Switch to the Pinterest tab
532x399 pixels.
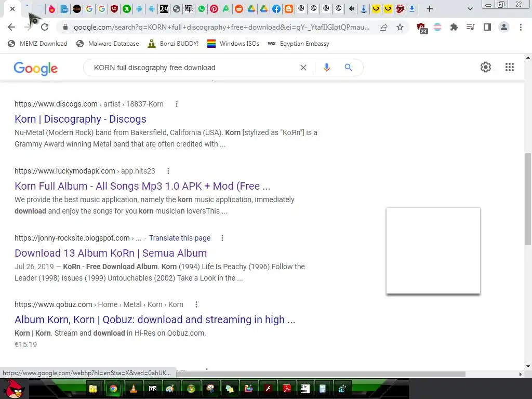[x=214, y=9]
